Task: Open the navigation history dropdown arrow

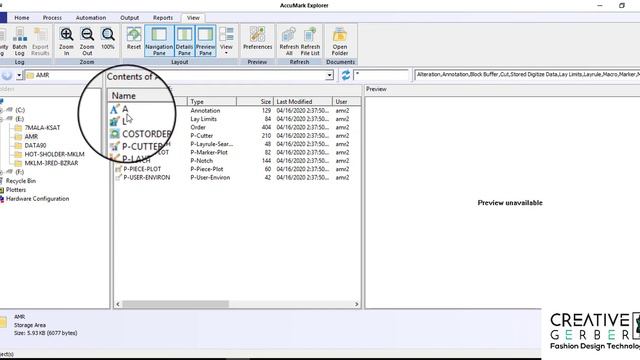Action: click(19, 76)
